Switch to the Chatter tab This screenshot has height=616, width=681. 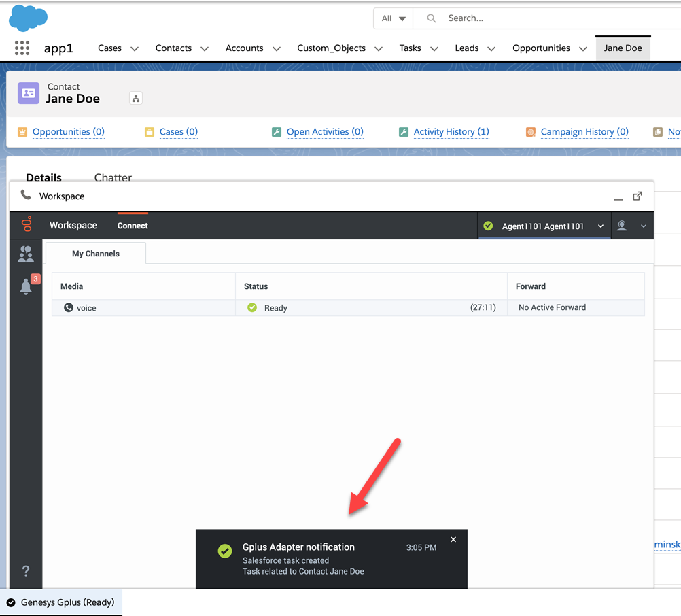pos(113,177)
